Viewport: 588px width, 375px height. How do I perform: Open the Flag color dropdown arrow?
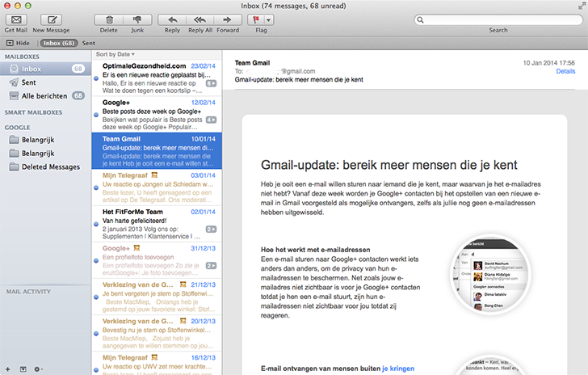[269, 19]
